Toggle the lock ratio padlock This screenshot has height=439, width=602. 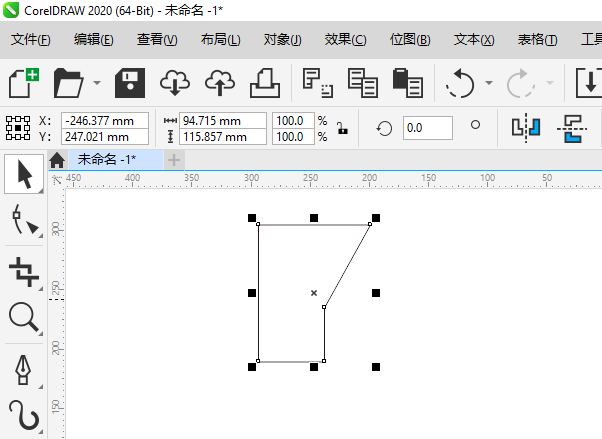pyautogui.click(x=342, y=128)
